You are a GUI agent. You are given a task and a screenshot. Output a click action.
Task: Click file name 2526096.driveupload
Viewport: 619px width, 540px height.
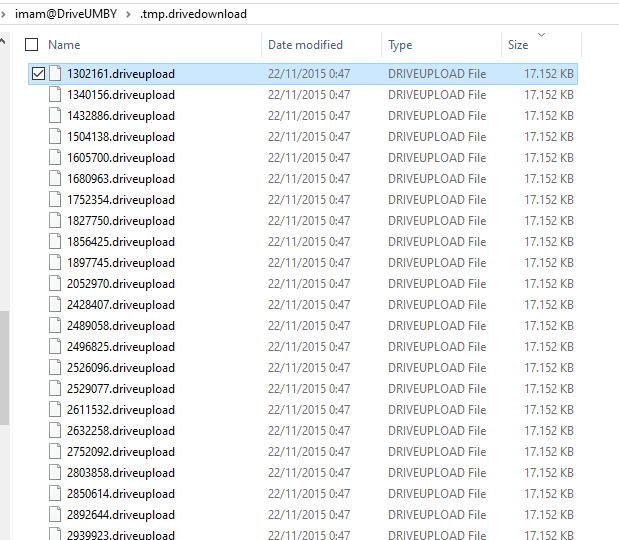[121, 368]
